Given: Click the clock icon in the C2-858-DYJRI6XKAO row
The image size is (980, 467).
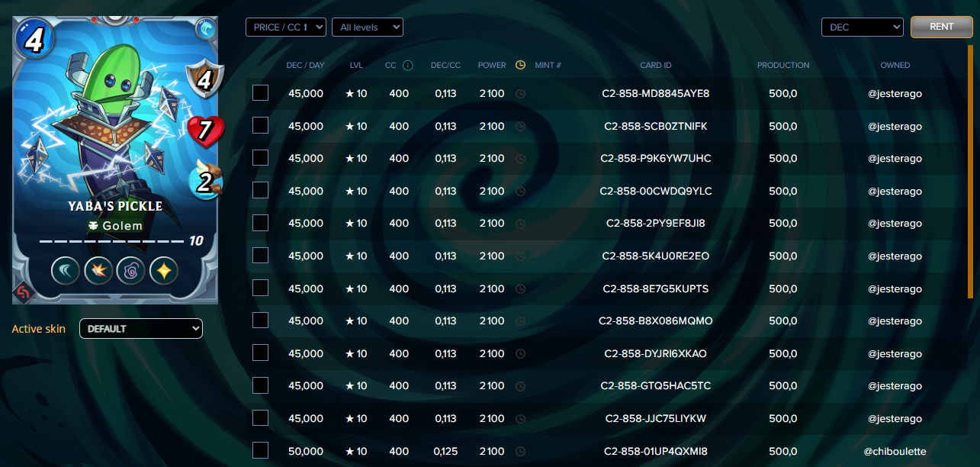Looking at the screenshot, I should (x=520, y=354).
